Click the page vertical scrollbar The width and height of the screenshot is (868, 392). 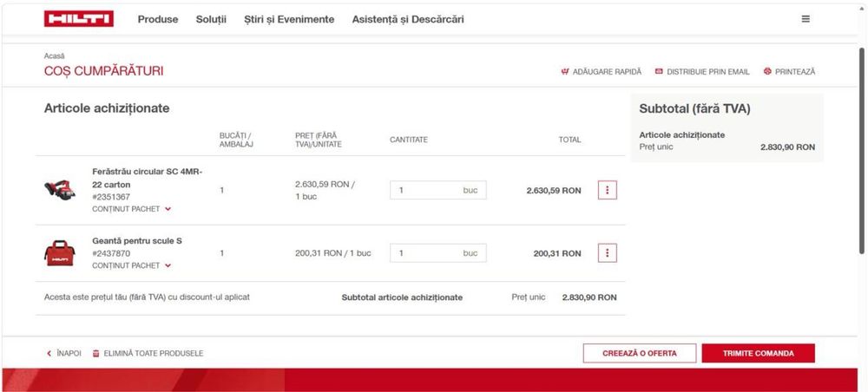pos(861,149)
